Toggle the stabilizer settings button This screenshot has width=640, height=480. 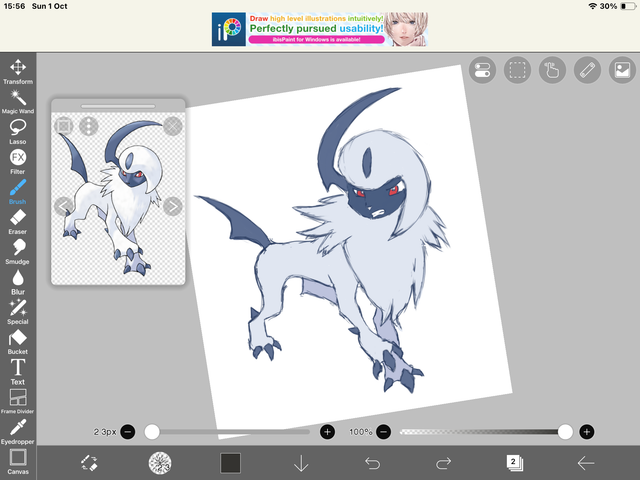(x=482, y=70)
